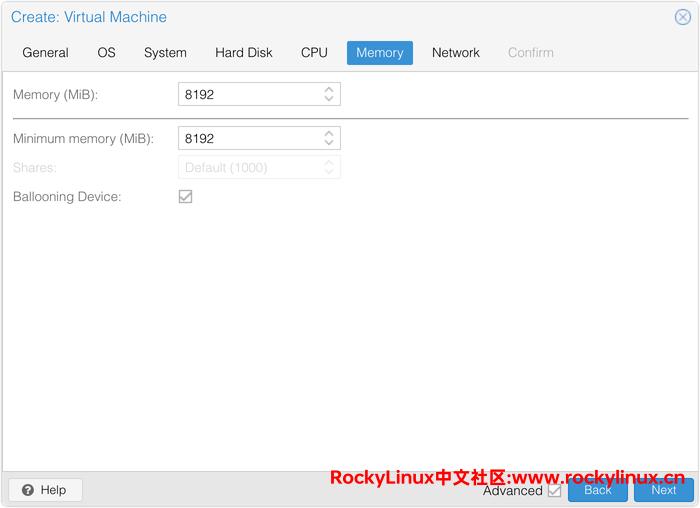Open the Network tab
The height and width of the screenshot is (508, 700).
(456, 53)
